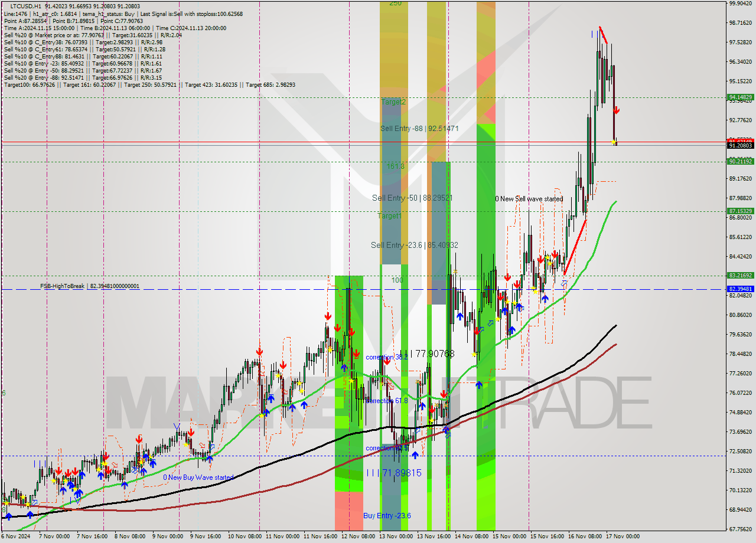756x543 pixels.
Task: Click the blue 82.39481 price tag
Action: click(x=740, y=289)
